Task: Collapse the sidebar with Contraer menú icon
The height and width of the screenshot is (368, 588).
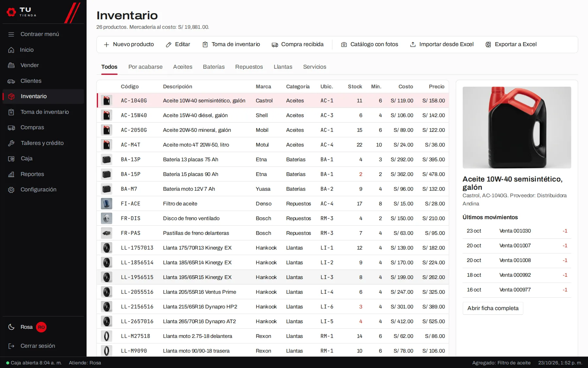Action: coord(11,34)
